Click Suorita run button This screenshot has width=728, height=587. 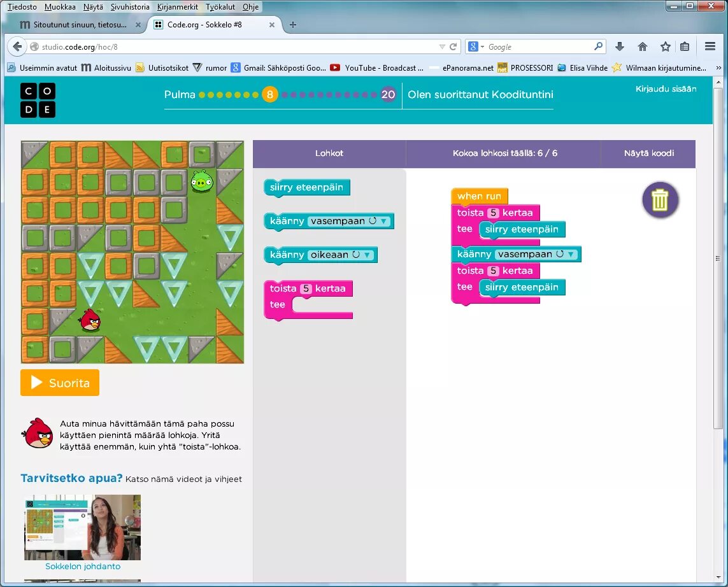60,383
